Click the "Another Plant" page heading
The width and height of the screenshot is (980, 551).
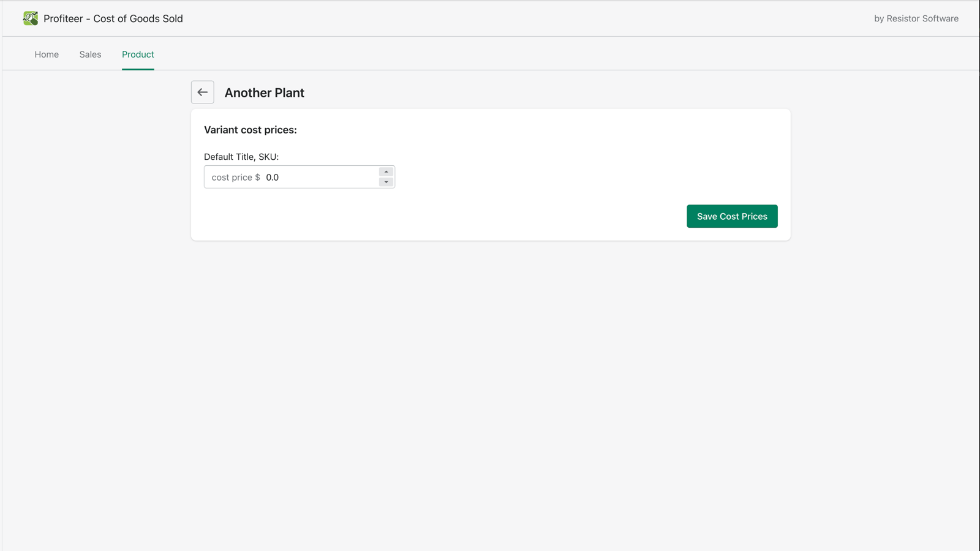pos(264,92)
